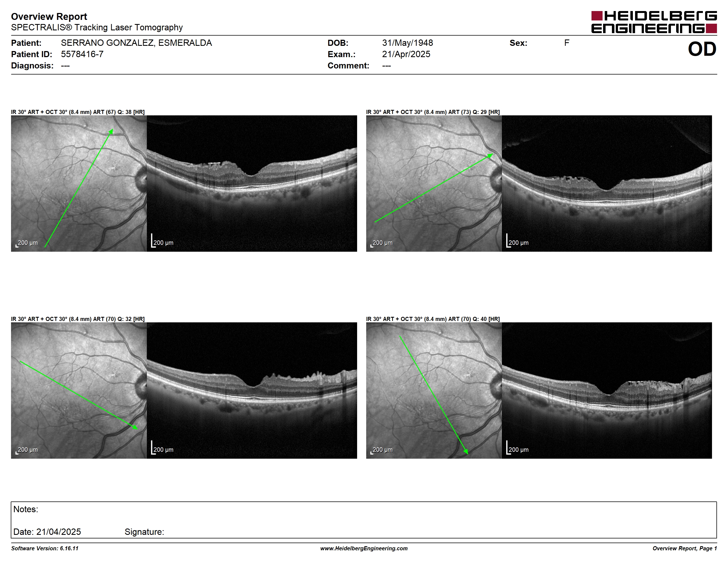
Task: Click the Overview Report, Page 1 footer
Action: (685, 548)
